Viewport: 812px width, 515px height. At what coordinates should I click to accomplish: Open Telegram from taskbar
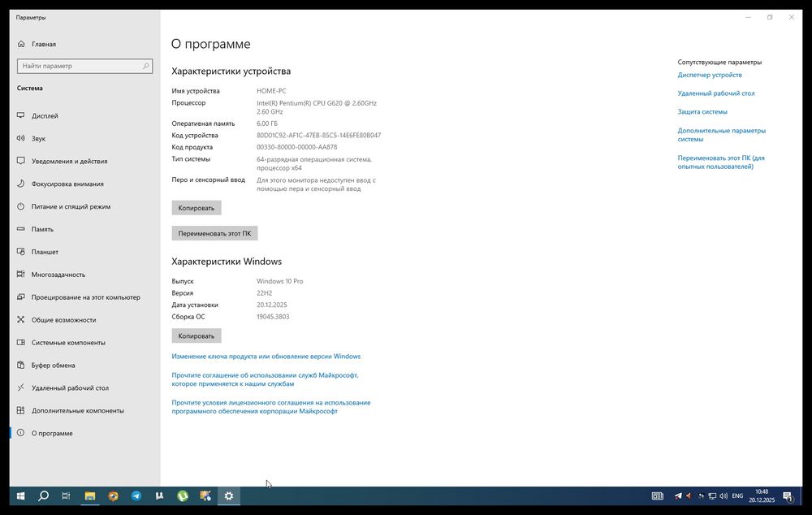136,496
